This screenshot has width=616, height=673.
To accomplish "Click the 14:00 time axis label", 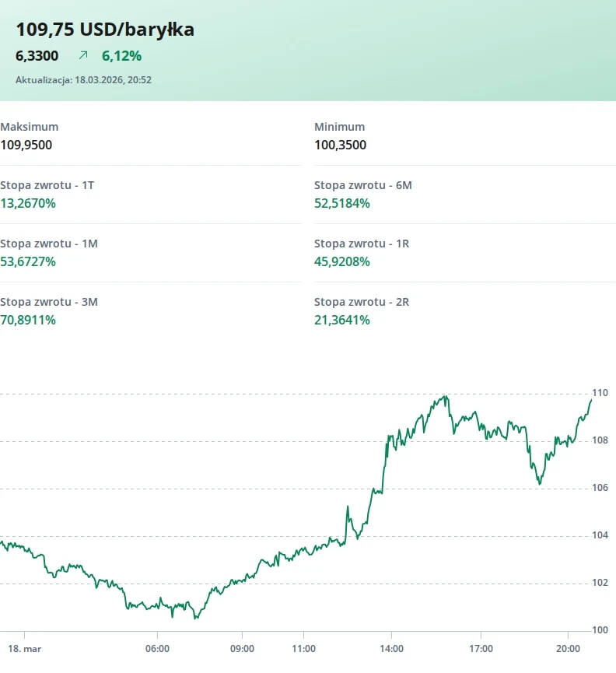I will pyautogui.click(x=391, y=648).
